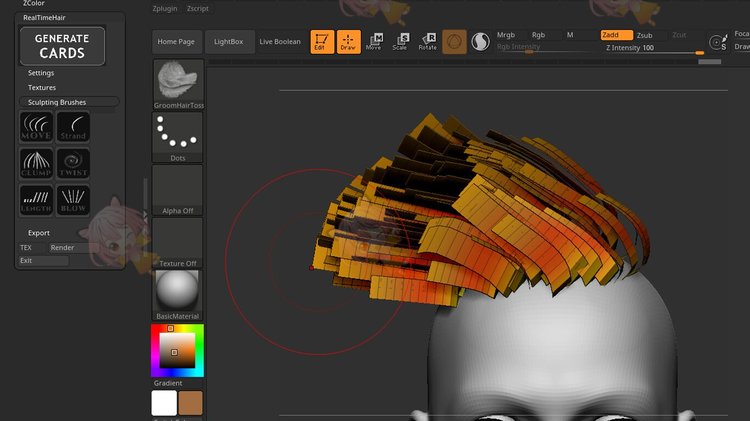Open the Zscript menu
The image size is (750, 421).
pyautogui.click(x=198, y=8)
